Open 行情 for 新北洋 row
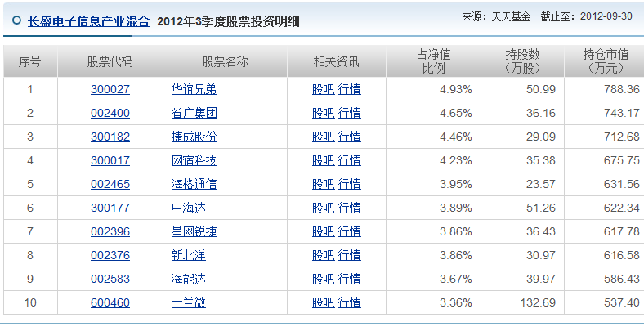Image resolution: width=644 pixels, height=327 pixels. (350, 255)
